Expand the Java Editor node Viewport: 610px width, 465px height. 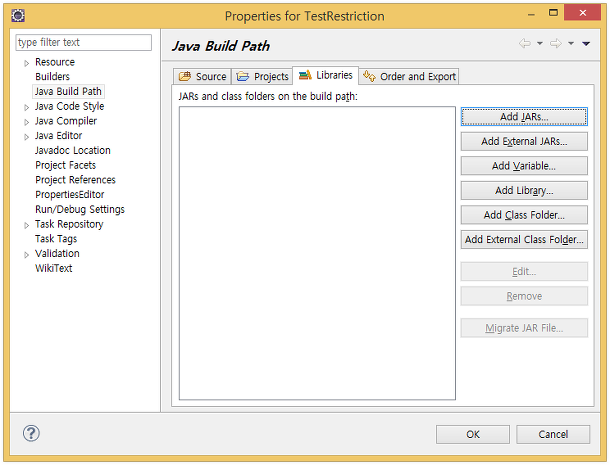pos(26,137)
